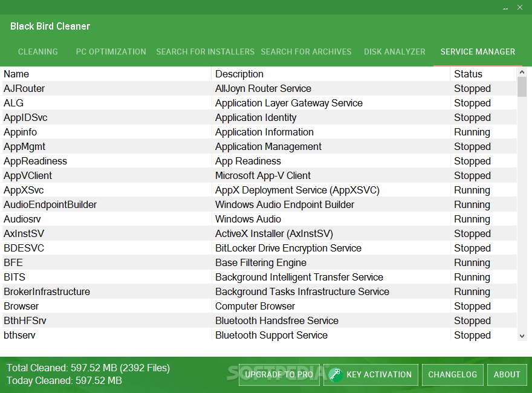The height and width of the screenshot is (393, 532).
Task: Select the Audiosrv service
Action: click(x=22, y=219)
